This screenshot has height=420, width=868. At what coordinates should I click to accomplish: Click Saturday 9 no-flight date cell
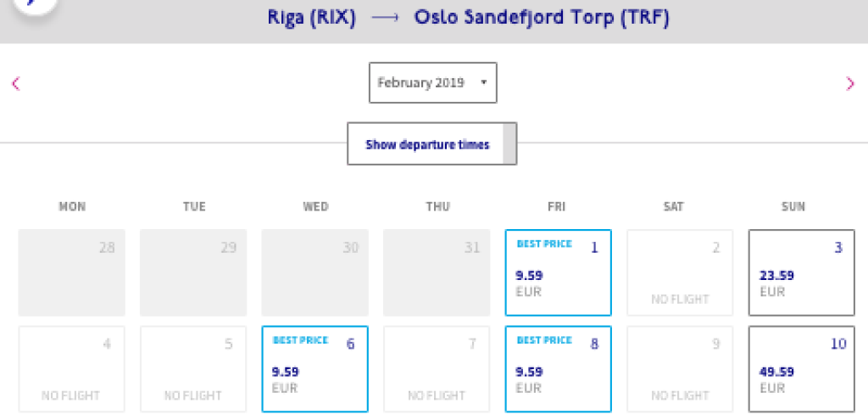pyautogui.click(x=680, y=369)
